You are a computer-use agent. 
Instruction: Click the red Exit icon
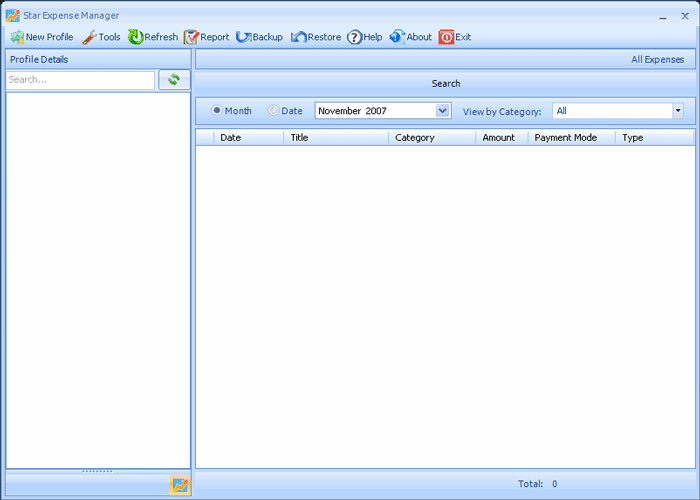pos(446,37)
